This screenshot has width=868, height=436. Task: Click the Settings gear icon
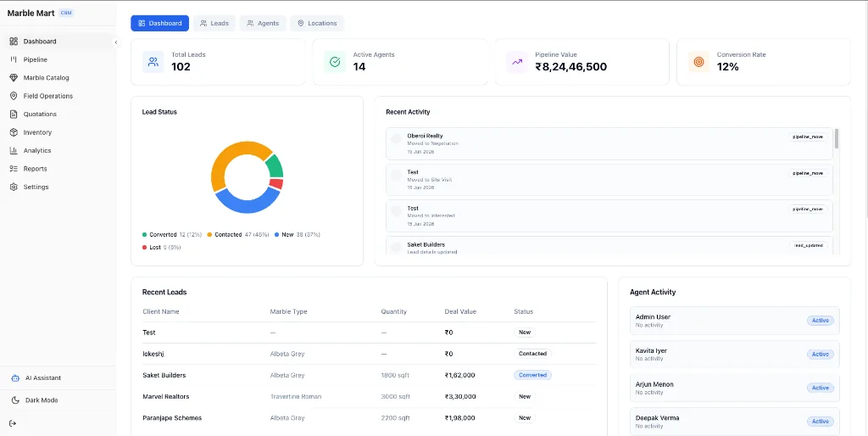coord(14,187)
